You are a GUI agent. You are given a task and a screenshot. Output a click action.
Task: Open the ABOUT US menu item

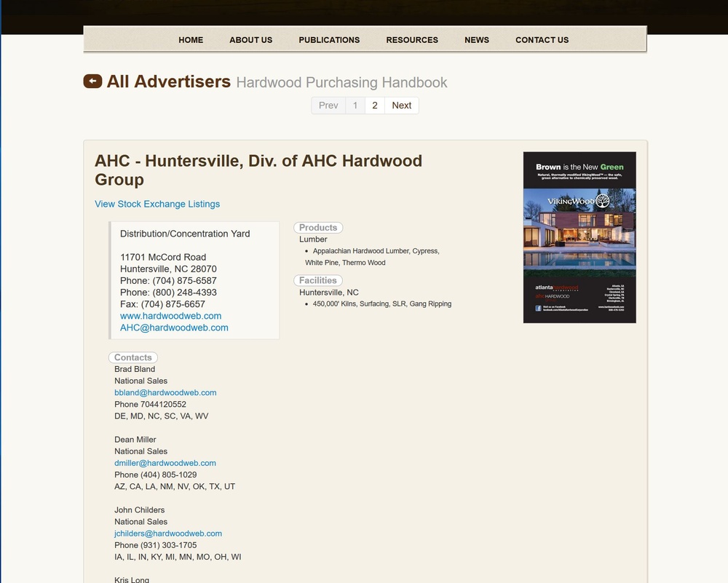[x=250, y=40]
